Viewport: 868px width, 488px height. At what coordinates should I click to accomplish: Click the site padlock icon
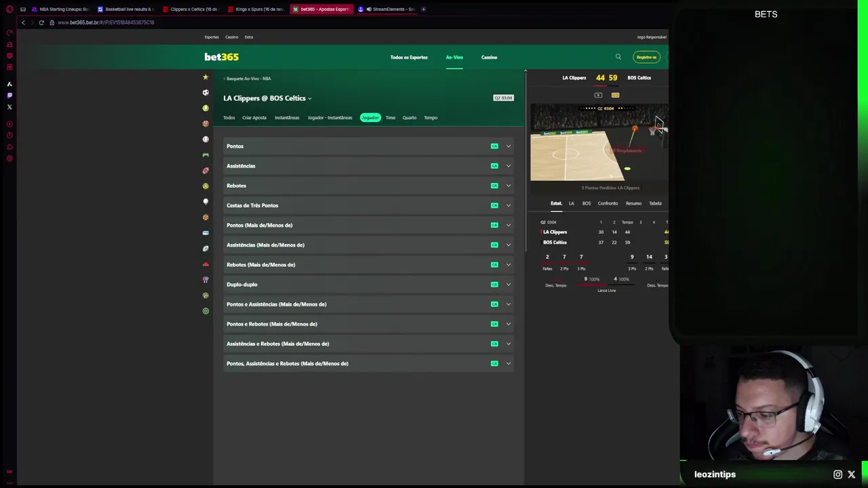(x=52, y=22)
